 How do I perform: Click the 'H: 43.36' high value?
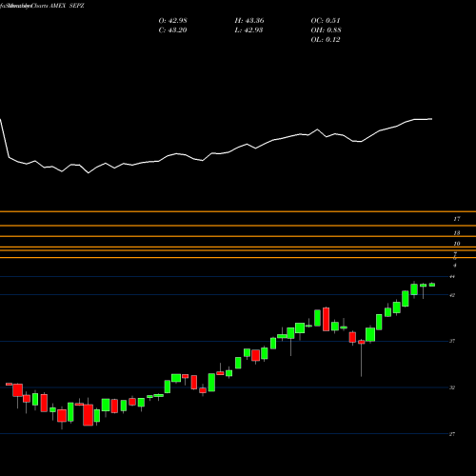tap(249, 21)
